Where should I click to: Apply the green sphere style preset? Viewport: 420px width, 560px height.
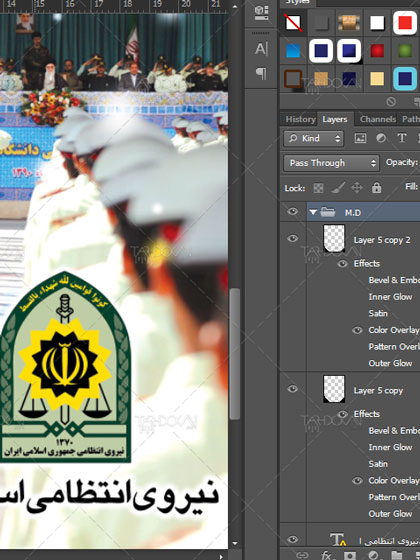(405, 51)
